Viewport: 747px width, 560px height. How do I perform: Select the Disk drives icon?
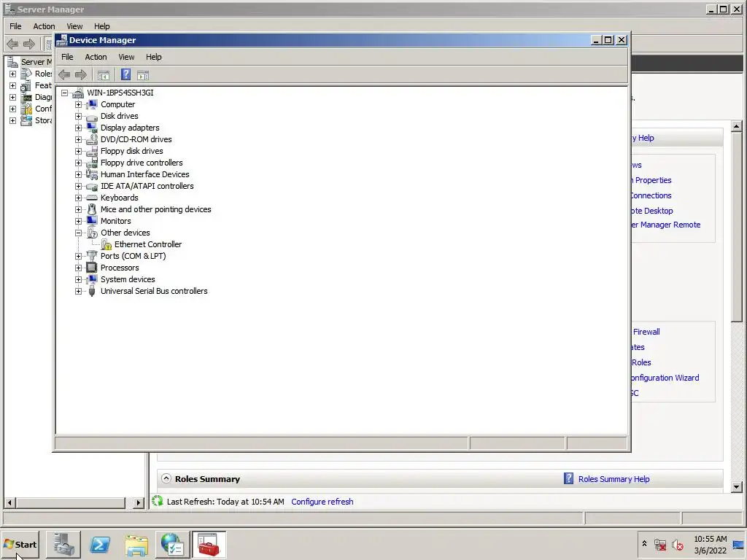coord(92,116)
